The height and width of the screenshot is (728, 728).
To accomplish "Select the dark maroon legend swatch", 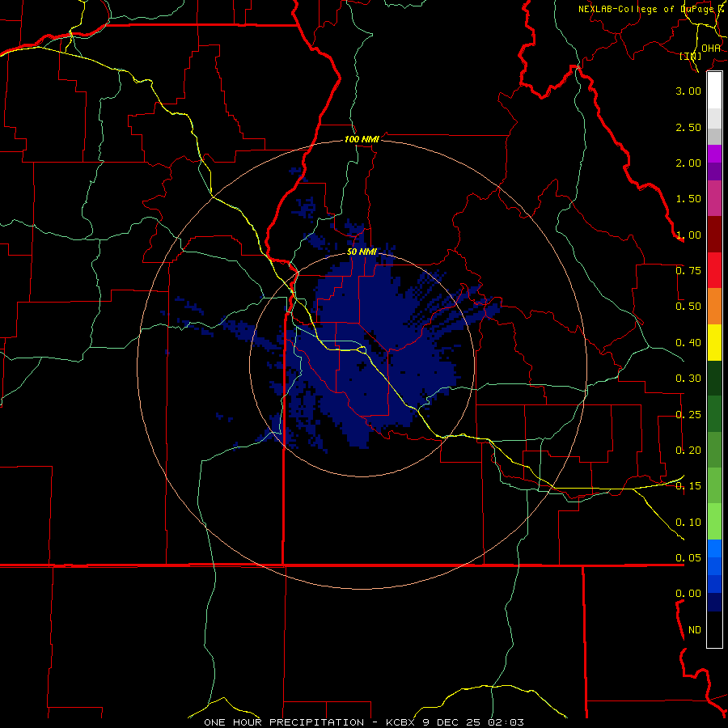I will (x=714, y=235).
